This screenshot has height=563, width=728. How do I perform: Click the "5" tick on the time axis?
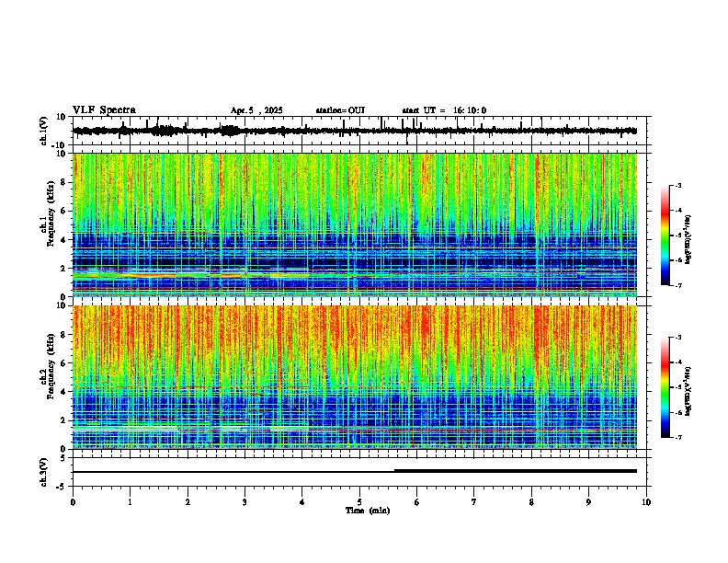pos(359,502)
